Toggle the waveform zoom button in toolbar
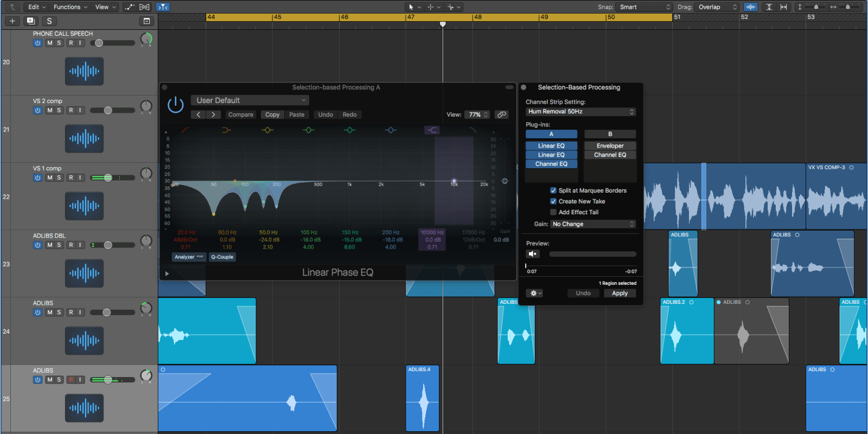This screenshot has width=868, height=434. tap(751, 7)
